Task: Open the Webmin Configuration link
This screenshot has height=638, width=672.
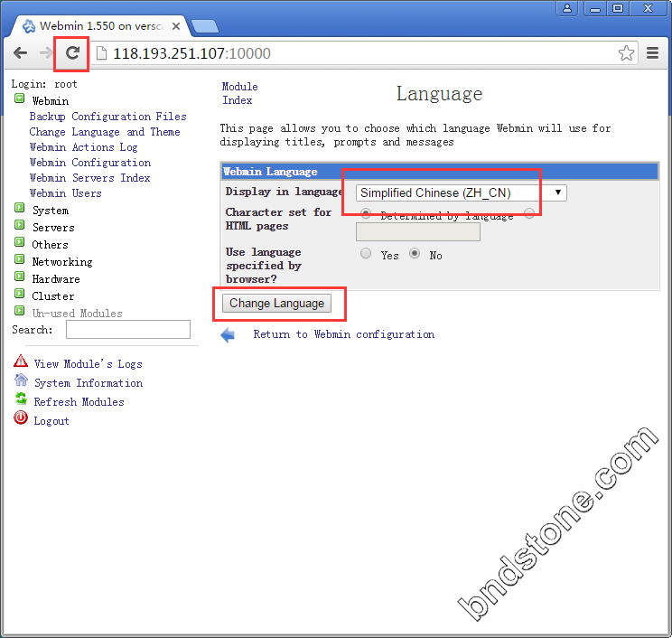Action: click(x=90, y=163)
